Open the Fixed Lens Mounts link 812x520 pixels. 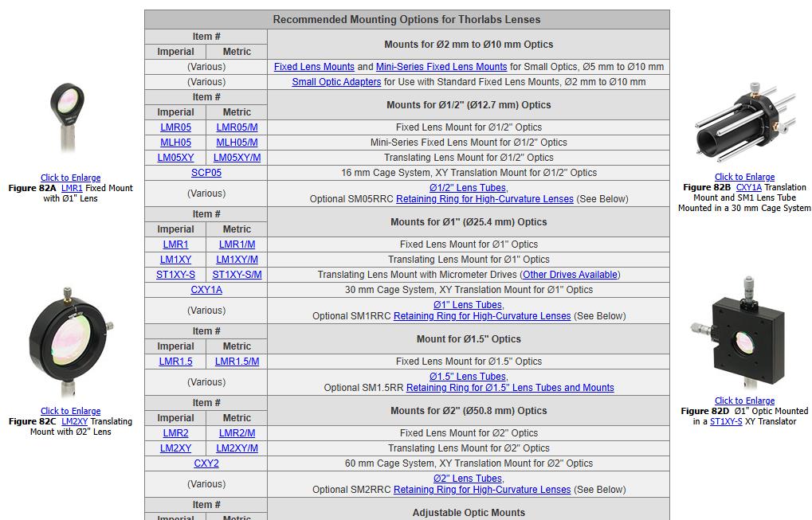[x=314, y=67]
